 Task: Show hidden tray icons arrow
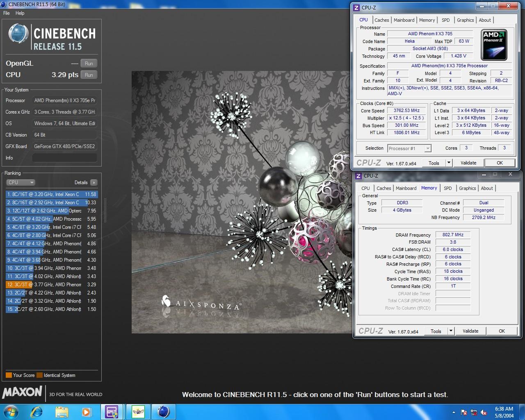pos(454,412)
